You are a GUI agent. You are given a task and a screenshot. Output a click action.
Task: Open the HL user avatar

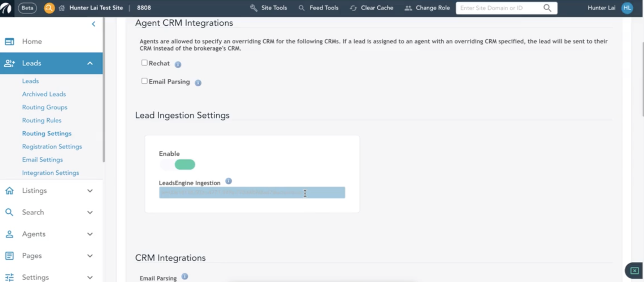(627, 8)
